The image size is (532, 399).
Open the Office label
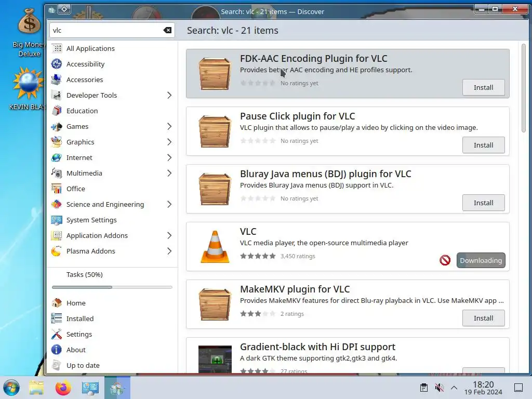pyautogui.click(x=76, y=189)
